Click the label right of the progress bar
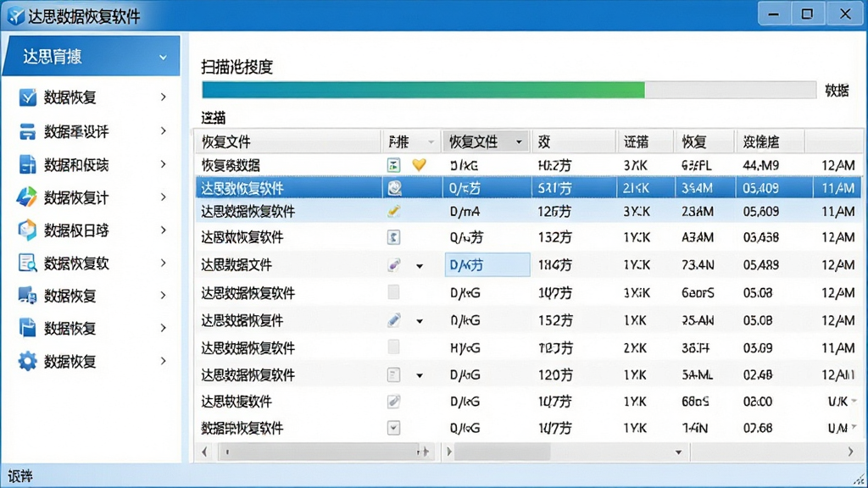 pos(837,90)
